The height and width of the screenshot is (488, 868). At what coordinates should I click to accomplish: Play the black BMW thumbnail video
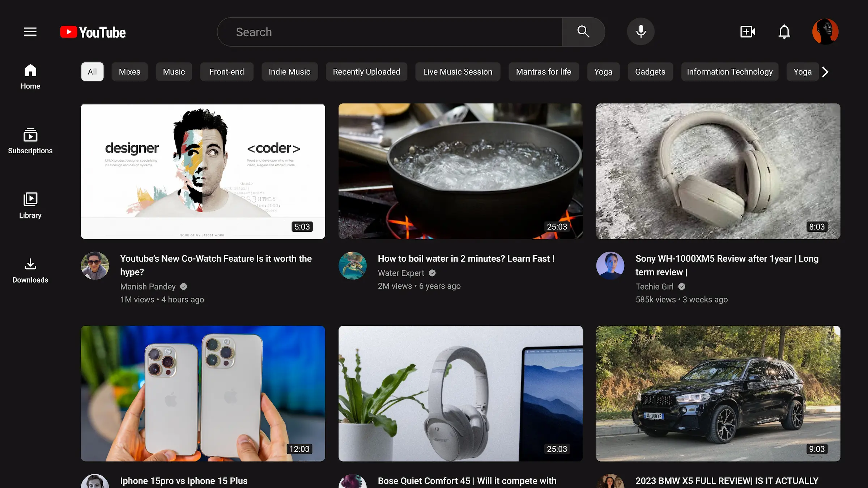[718, 393]
